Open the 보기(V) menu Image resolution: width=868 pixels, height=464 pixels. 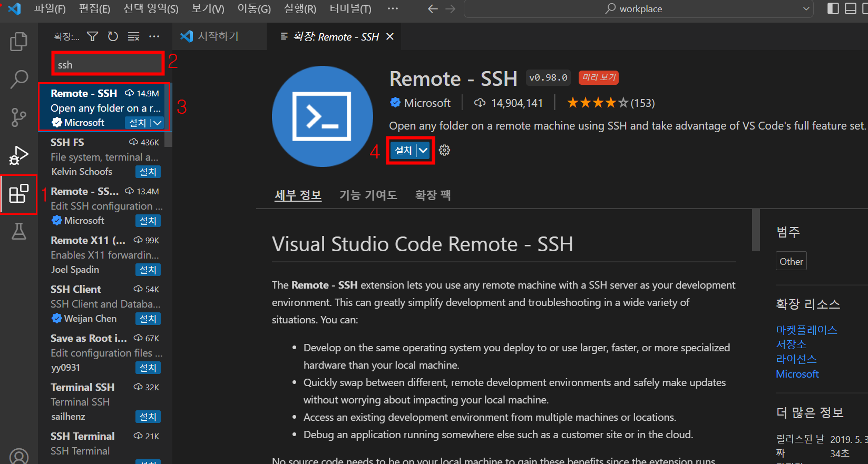click(208, 9)
